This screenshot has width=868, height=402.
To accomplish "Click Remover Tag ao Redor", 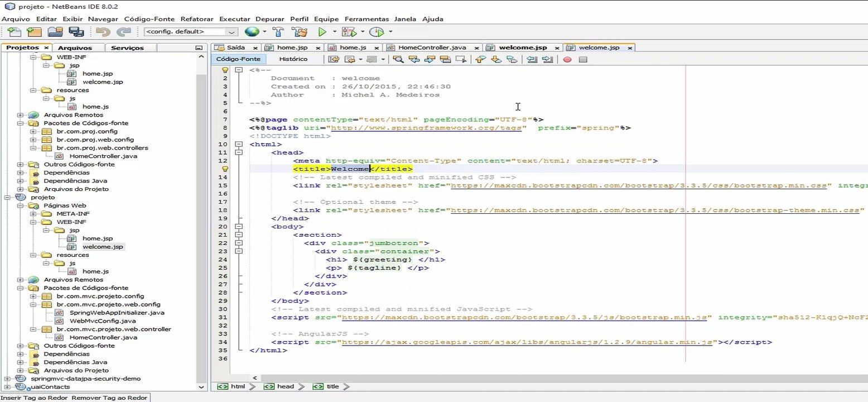I will (109, 398).
